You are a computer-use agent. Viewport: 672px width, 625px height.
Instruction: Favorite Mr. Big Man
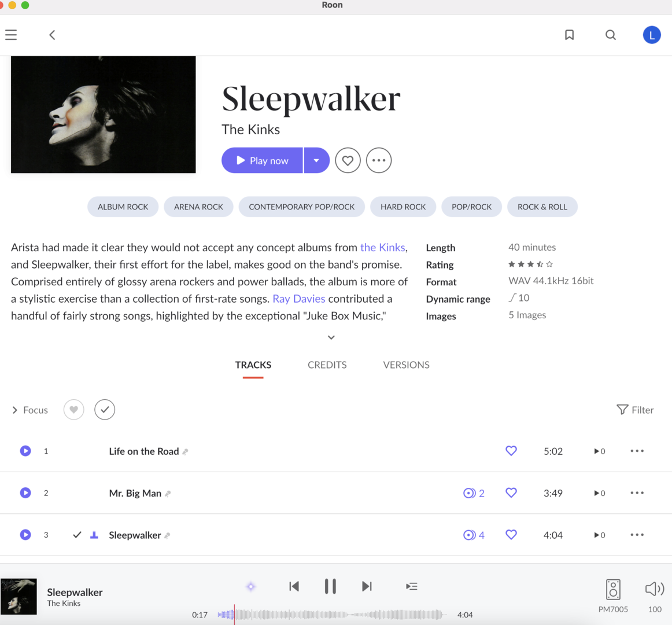click(511, 493)
